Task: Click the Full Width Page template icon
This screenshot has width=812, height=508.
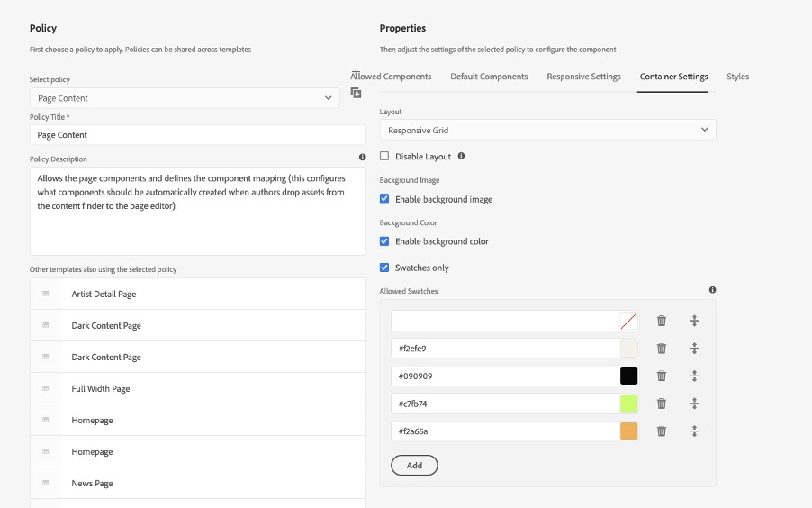Action: tap(46, 388)
